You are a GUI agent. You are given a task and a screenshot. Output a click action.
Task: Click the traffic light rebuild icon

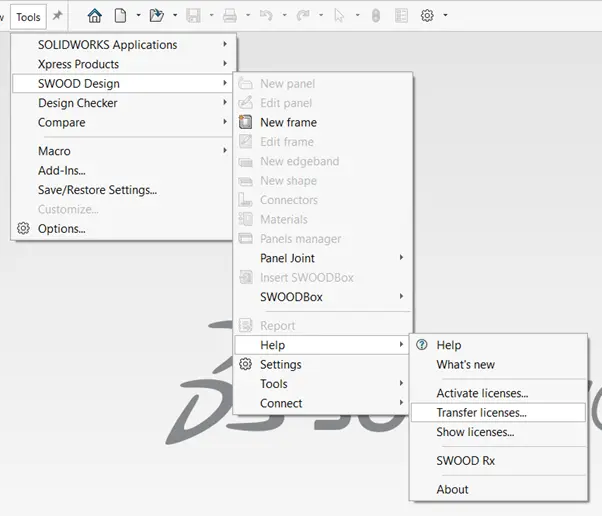point(376,16)
